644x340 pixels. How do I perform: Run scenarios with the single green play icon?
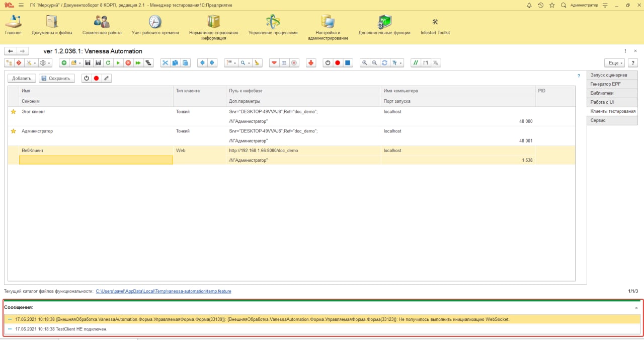pyautogui.click(x=118, y=63)
